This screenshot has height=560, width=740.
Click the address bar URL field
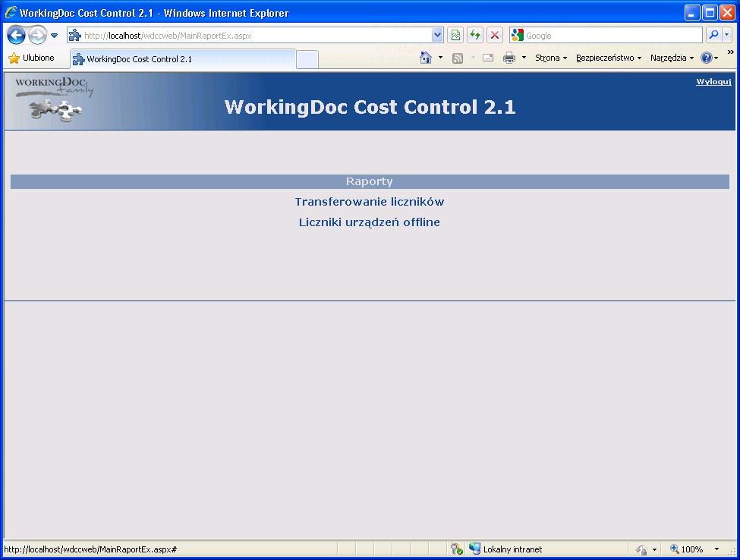click(249, 36)
